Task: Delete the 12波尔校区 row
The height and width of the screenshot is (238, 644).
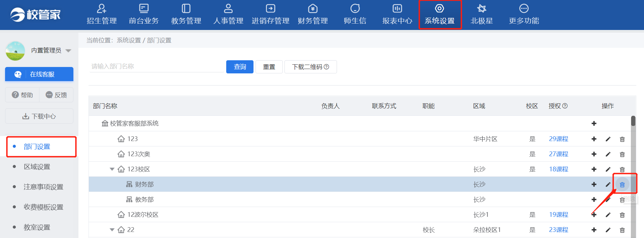Action: click(622, 215)
